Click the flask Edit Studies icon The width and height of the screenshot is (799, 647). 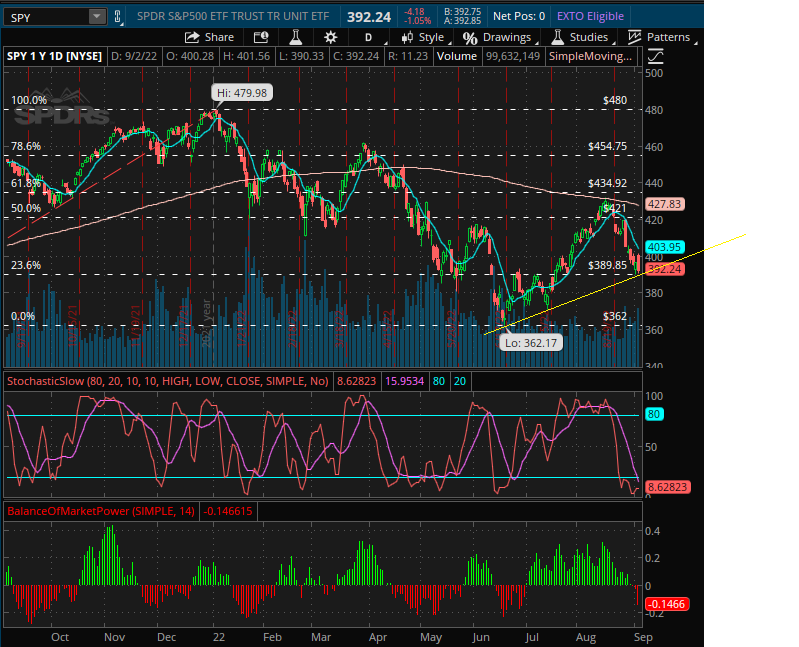(x=296, y=37)
